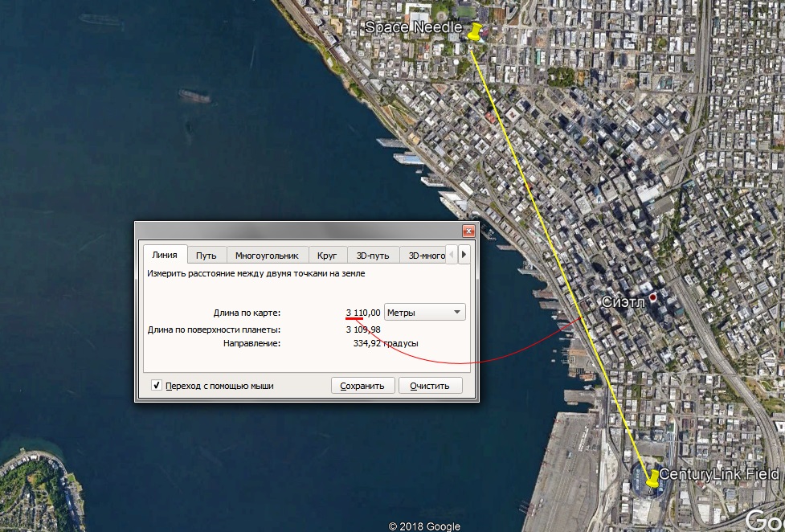
Task: Click the Space Needle placemark label
Action: [414, 27]
